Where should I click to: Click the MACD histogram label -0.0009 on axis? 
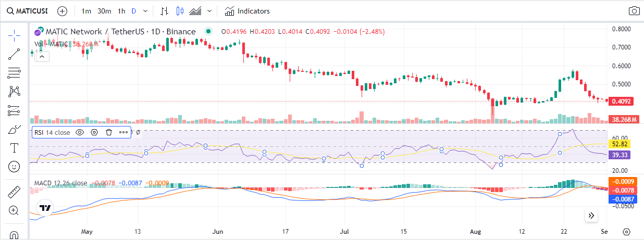pos(623,181)
